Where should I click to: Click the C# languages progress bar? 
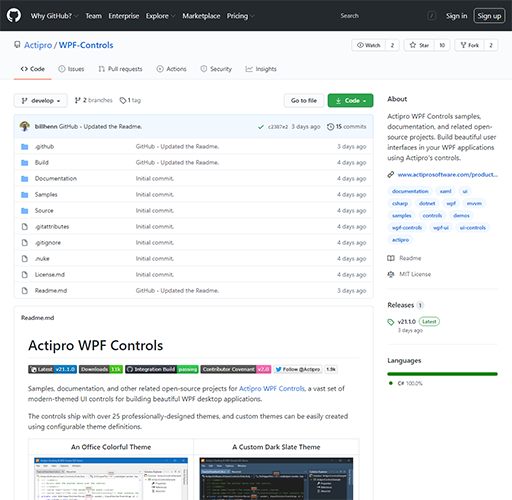pos(442,374)
